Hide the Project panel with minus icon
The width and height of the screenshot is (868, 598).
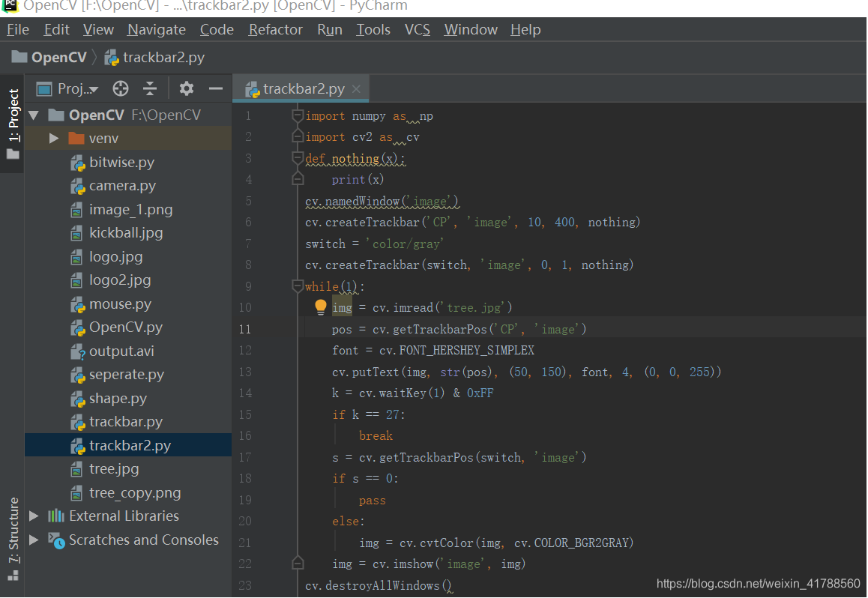tap(215, 88)
